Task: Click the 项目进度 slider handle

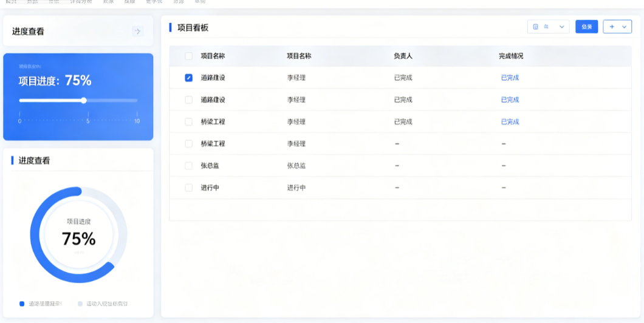Action: (x=84, y=100)
